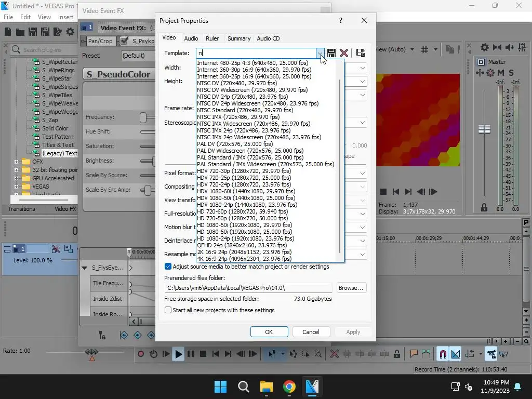The image size is (532, 399).
Task: Select Titles & Text in plug-in list
Action: 58,145
